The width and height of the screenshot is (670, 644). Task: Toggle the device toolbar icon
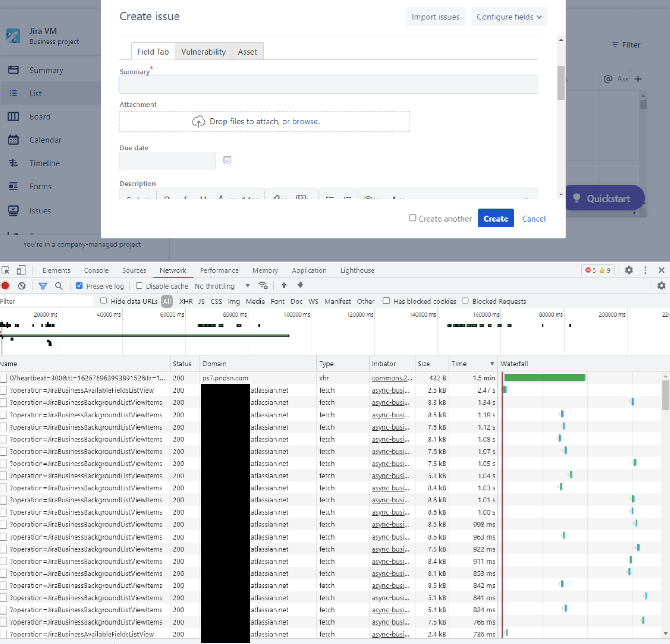(21, 270)
